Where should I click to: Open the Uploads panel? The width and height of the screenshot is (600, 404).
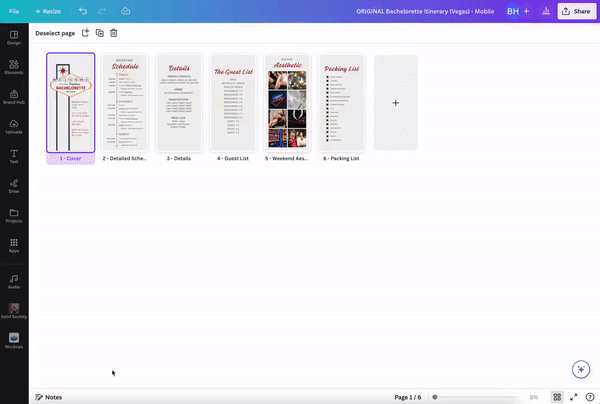click(14, 124)
